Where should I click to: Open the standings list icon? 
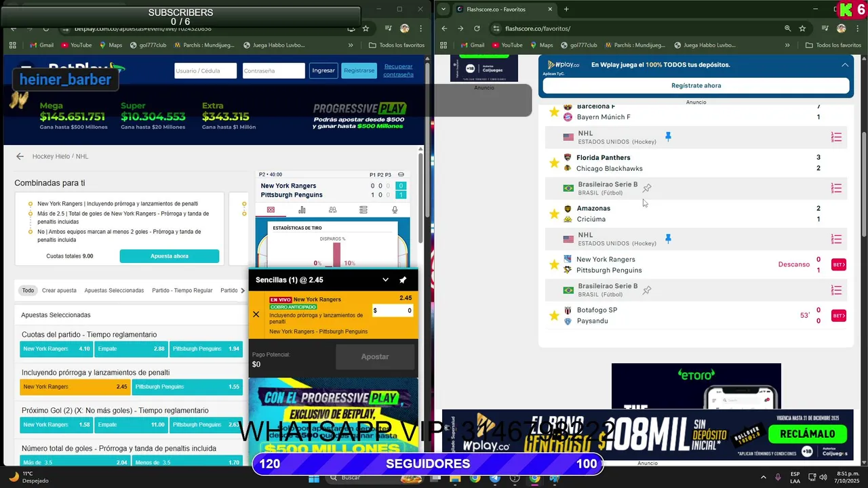[363, 210]
